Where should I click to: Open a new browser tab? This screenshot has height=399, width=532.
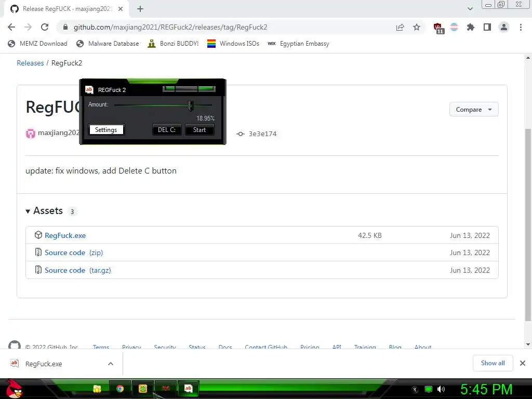click(140, 9)
